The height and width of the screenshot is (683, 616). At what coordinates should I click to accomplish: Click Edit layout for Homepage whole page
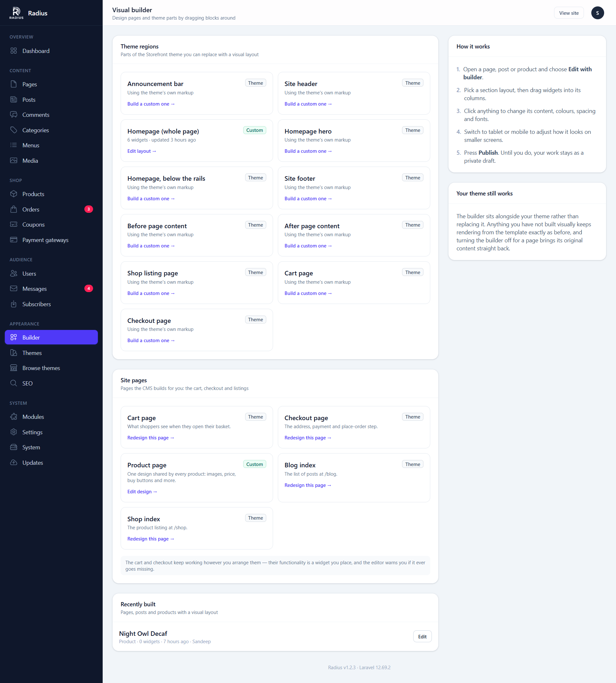coord(142,151)
